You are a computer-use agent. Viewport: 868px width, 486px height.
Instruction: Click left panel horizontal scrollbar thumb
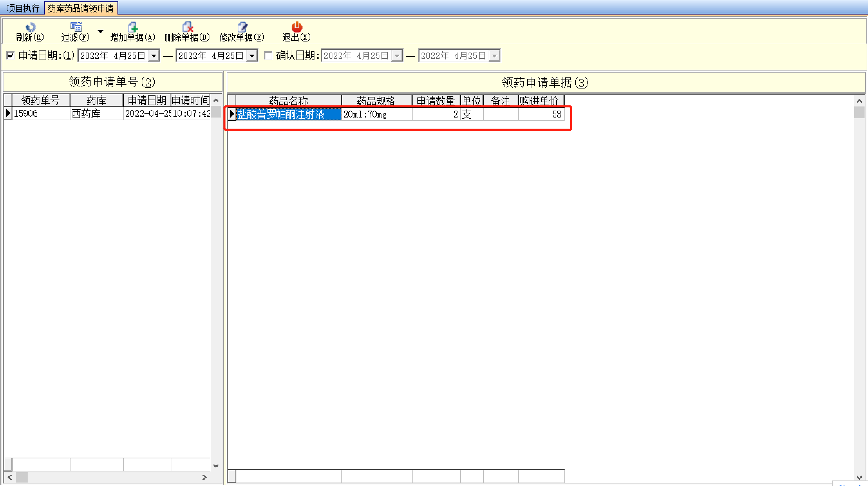21,477
